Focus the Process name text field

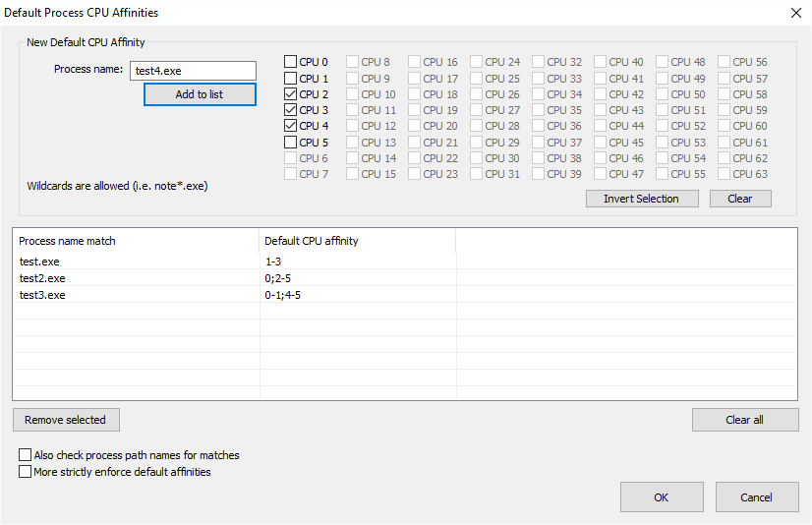point(193,71)
